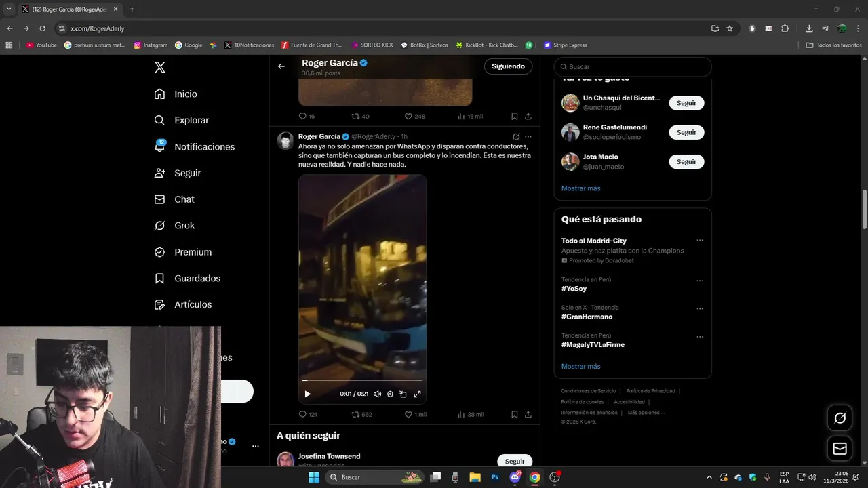Click Condiciones de Servicio link
This screenshot has height=488, width=868.
pos(588,391)
